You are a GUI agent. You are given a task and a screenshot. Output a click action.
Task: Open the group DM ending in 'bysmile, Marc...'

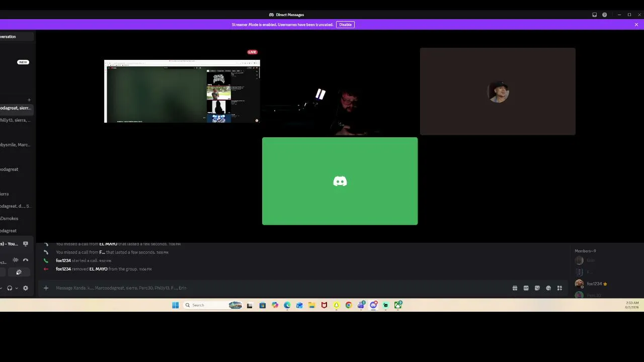coord(16,145)
